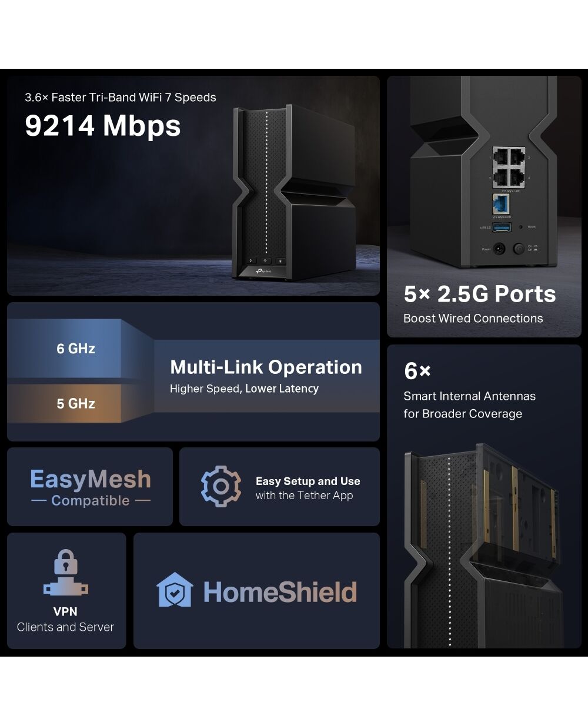Click the EasyMesh Compatible tile
588x726 pixels.
pyautogui.click(x=90, y=487)
